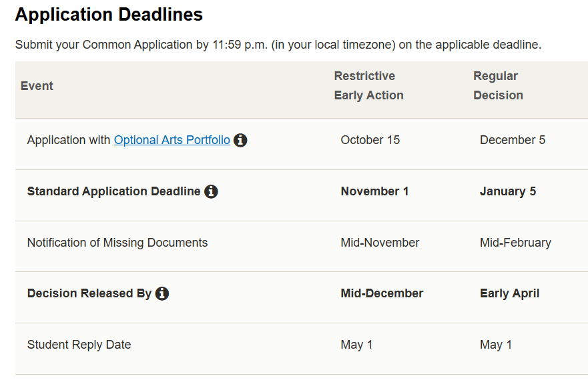Click the January 5 deadline cell
588x382 pixels.
[x=508, y=191]
